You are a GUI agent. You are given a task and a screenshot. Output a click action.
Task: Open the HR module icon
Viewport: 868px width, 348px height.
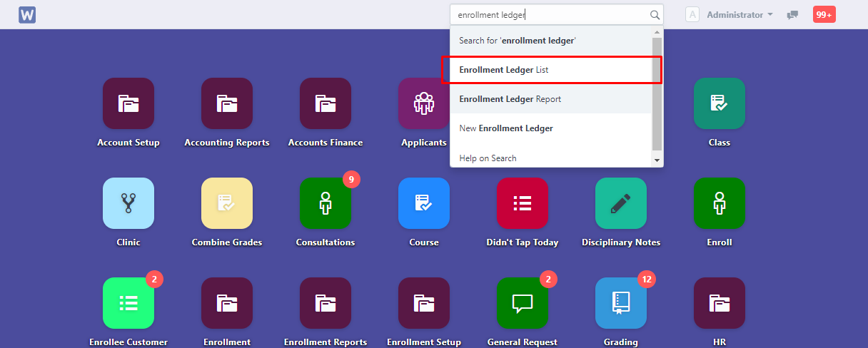click(720, 303)
